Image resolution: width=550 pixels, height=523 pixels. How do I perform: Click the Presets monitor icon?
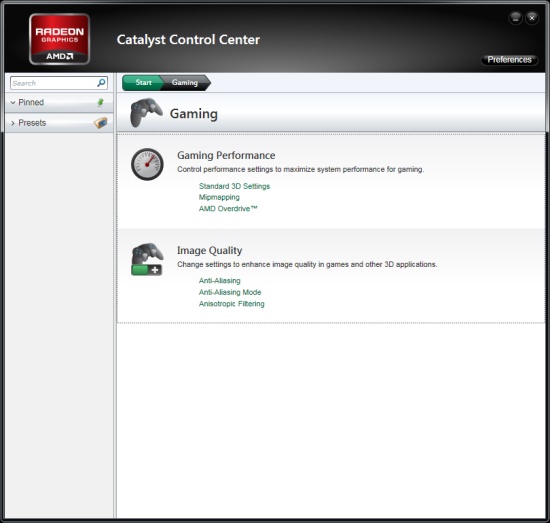click(100, 123)
